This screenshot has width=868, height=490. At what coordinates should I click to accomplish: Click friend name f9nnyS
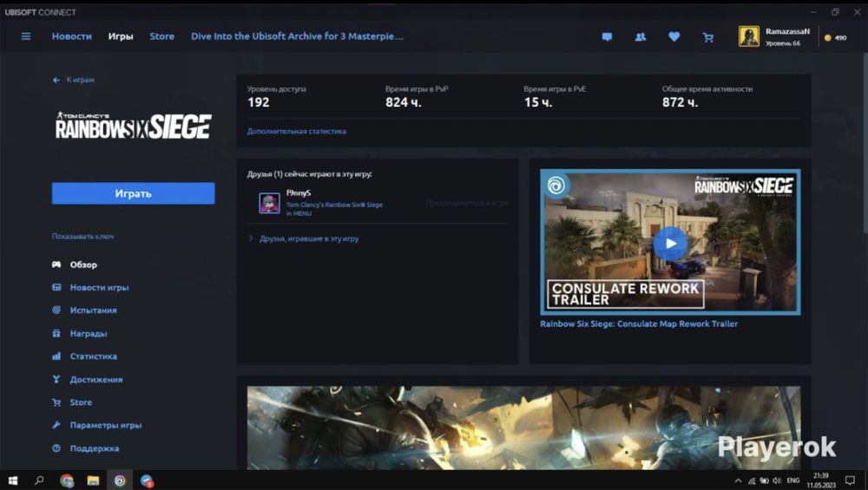pos(299,193)
